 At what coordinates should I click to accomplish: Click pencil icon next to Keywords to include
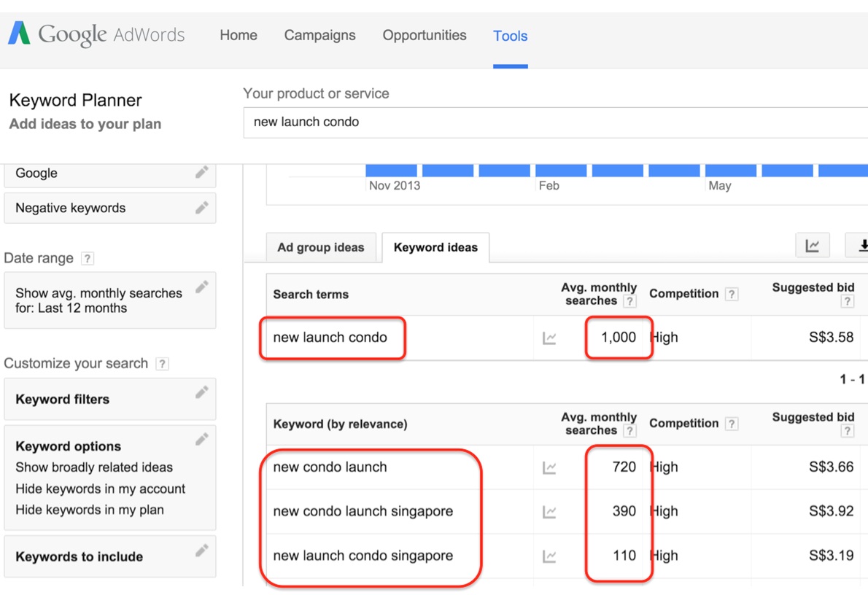[x=201, y=551]
